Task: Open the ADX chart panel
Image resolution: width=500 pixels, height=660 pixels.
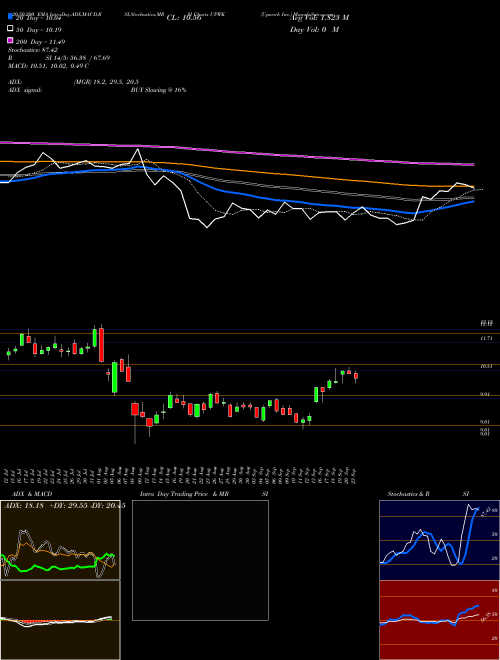Action: (x=60, y=540)
